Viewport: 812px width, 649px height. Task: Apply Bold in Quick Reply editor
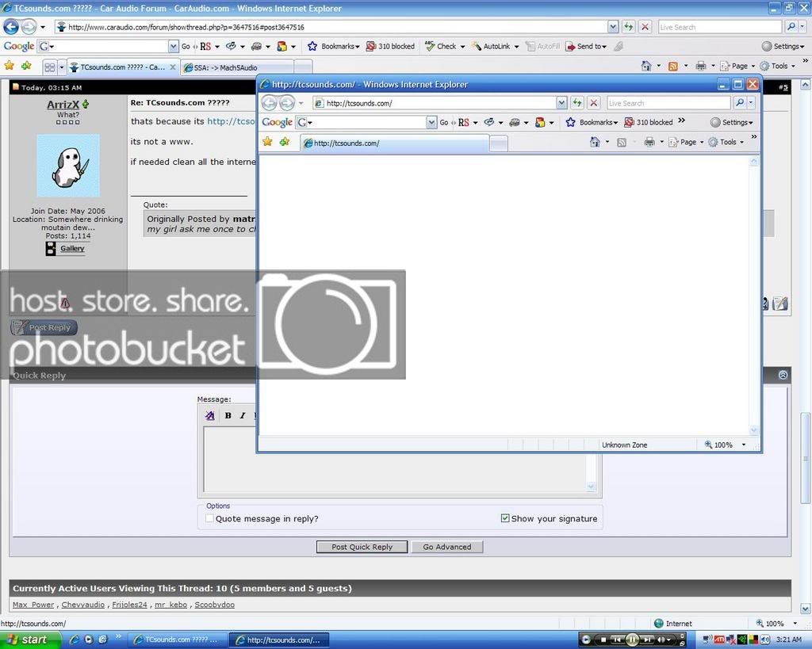coord(228,415)
